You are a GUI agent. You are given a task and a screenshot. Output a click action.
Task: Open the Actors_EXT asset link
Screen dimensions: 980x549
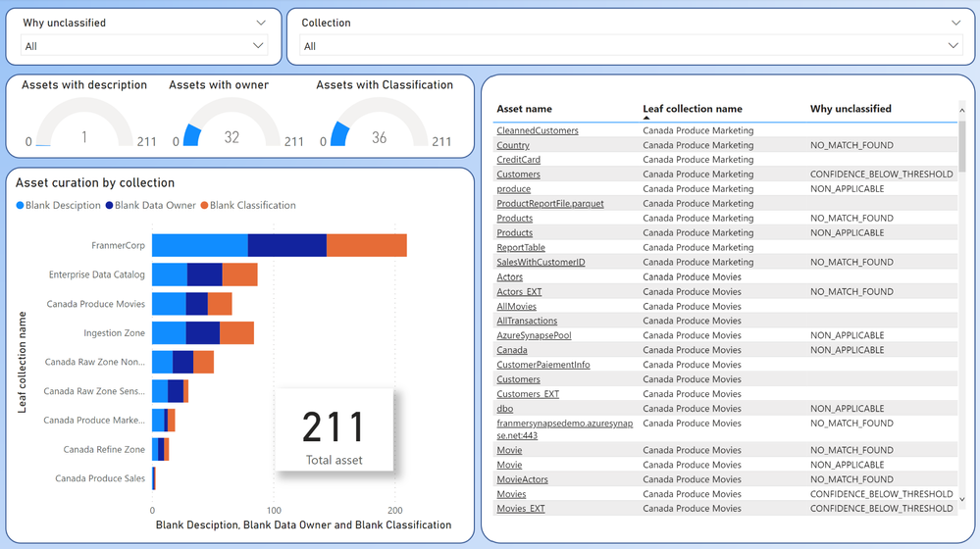pos(519,292)
